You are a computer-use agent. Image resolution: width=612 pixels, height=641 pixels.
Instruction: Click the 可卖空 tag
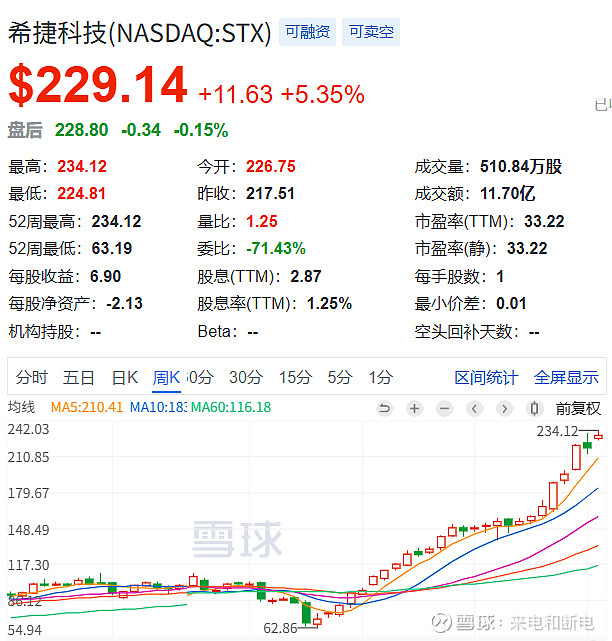tap(371, 32)
